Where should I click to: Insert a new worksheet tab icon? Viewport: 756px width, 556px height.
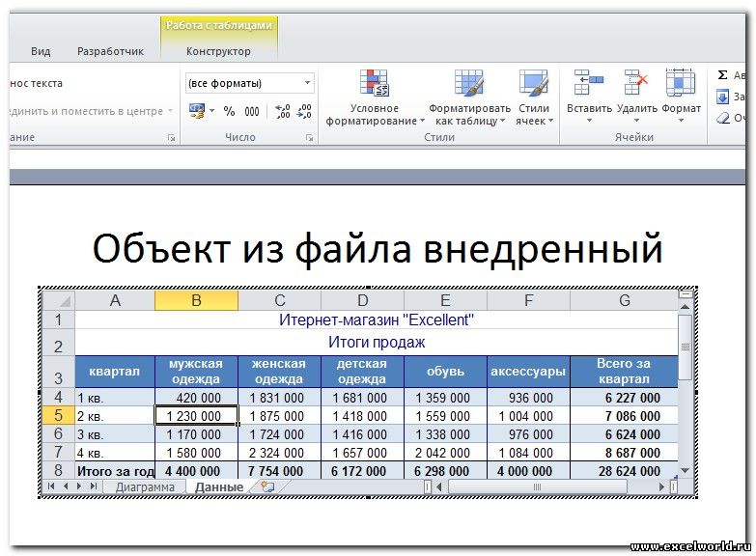[267, 486]
